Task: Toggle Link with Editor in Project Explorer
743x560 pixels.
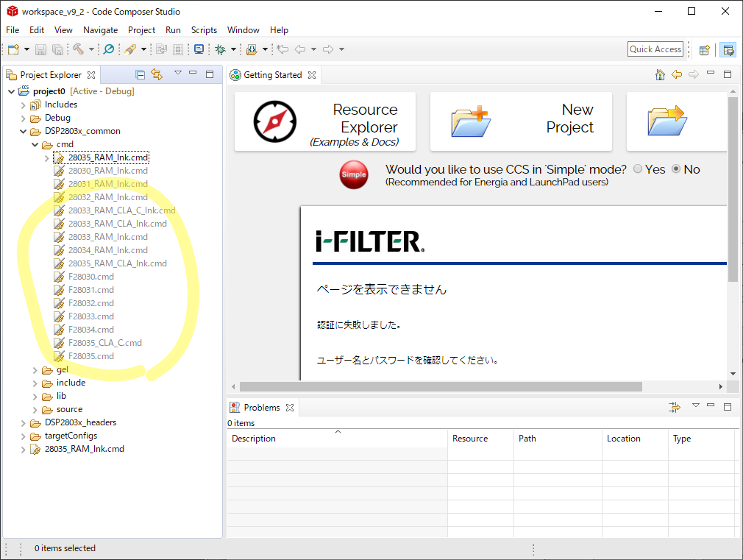Action: click(157, 74)
